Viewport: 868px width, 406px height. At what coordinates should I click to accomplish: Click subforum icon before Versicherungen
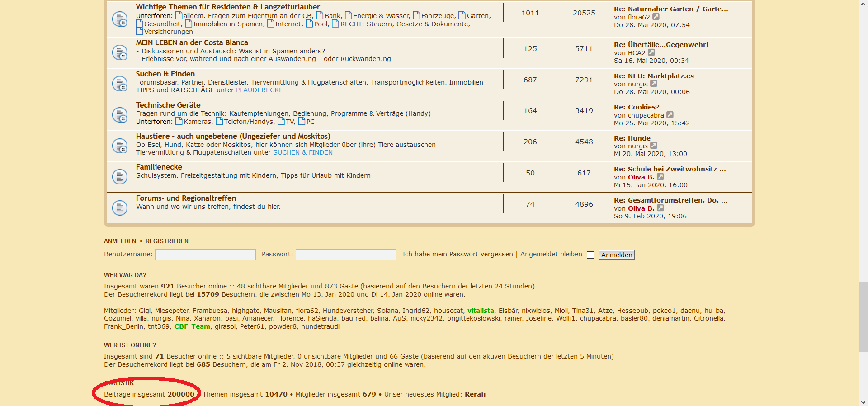(x=140, y=31)
